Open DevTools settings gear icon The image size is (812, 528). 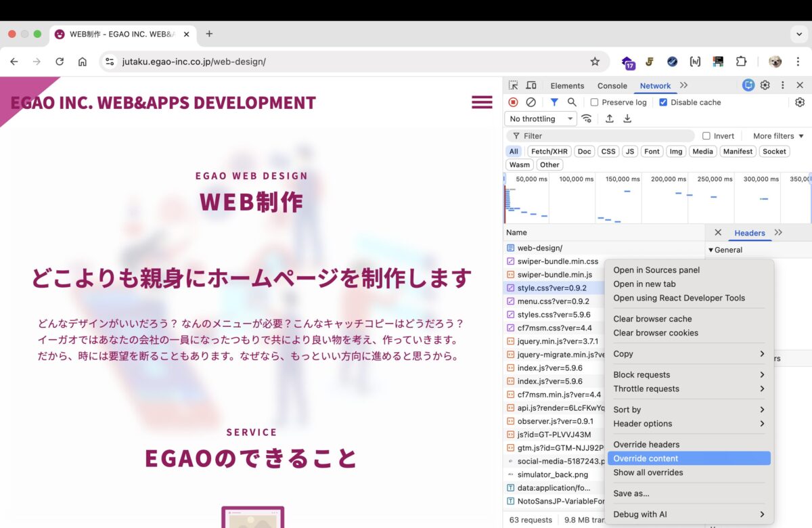click(765, 85)
